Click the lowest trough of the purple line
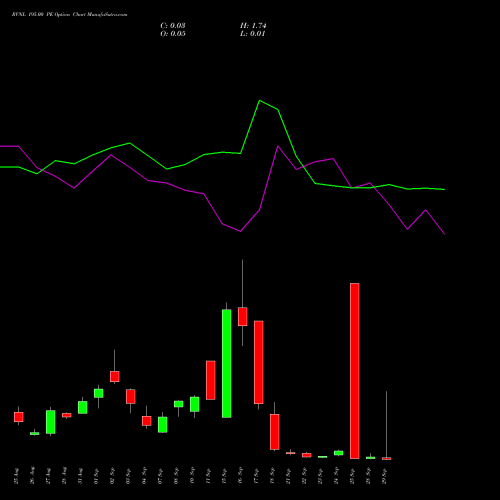Image resolution: width=500 pixels, height=500 pixels. click(x=445, y=234)
